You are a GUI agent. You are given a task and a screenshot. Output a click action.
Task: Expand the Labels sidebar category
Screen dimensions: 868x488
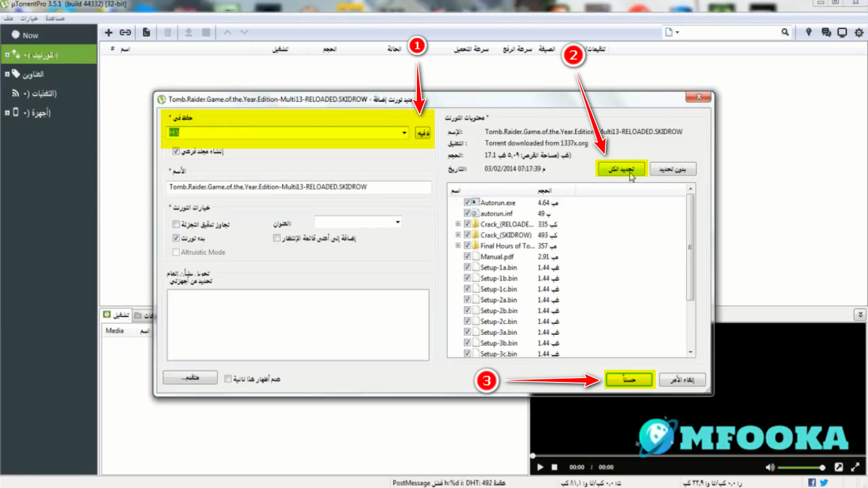tap(7, 74)
